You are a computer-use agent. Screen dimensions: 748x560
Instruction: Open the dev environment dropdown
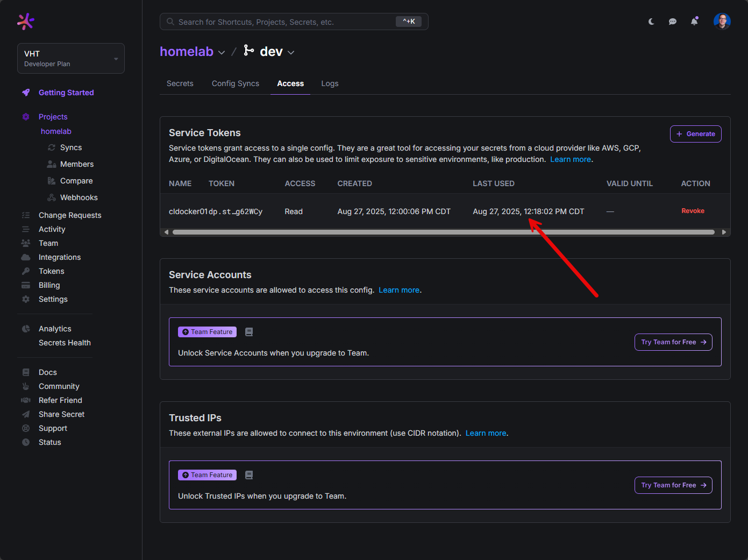291,52
